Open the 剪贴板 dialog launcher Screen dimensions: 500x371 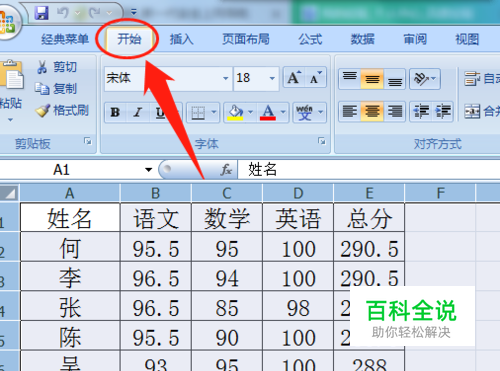(88, 141)
